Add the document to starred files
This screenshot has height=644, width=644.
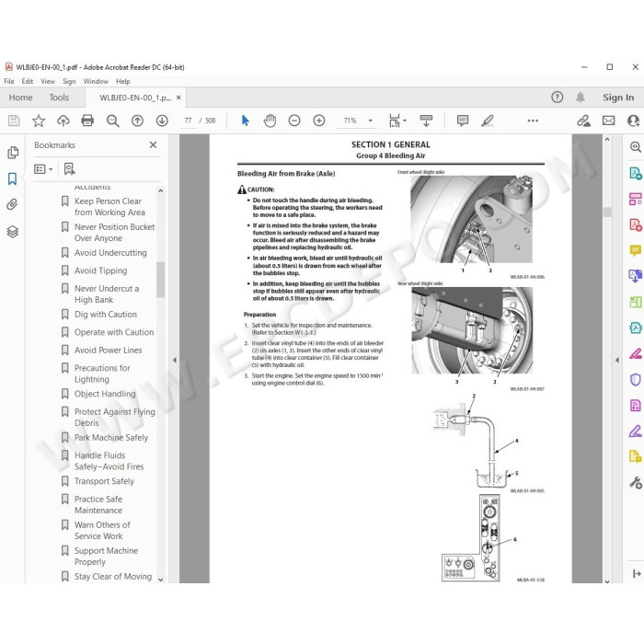coord(39,121)
